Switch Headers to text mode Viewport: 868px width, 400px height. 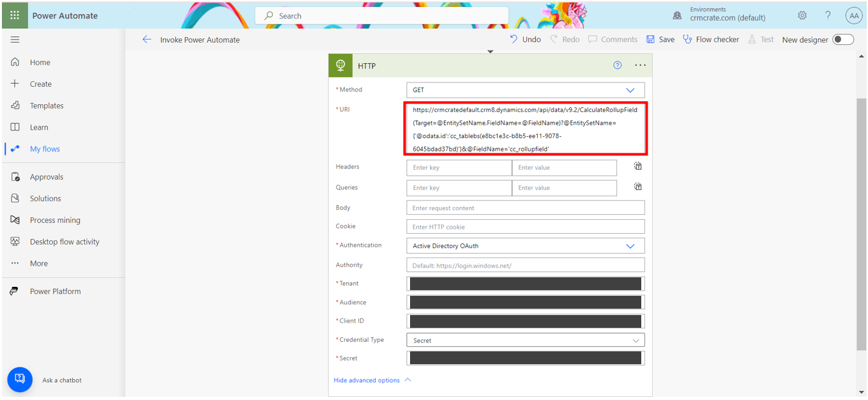[x=637, y=165]
